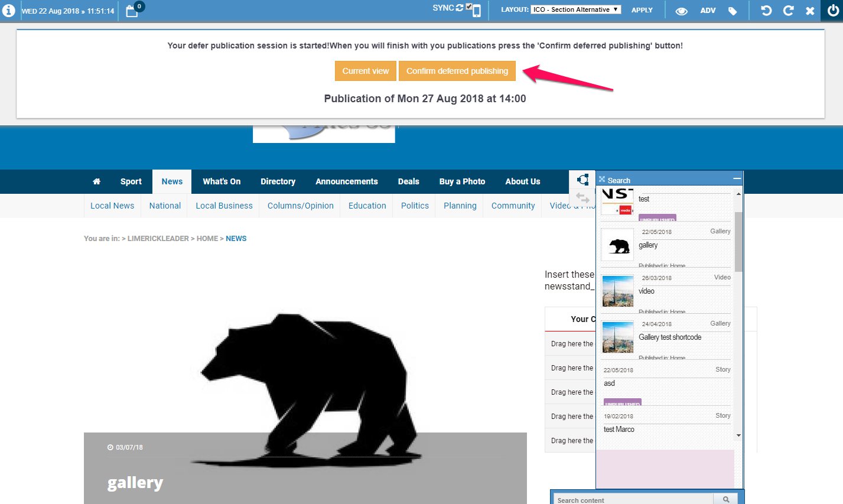Image resolution: width=843 pixels, height=504 pixels.
Task: Open the deferred publication calendar icon
Action: tap(132, 11)
